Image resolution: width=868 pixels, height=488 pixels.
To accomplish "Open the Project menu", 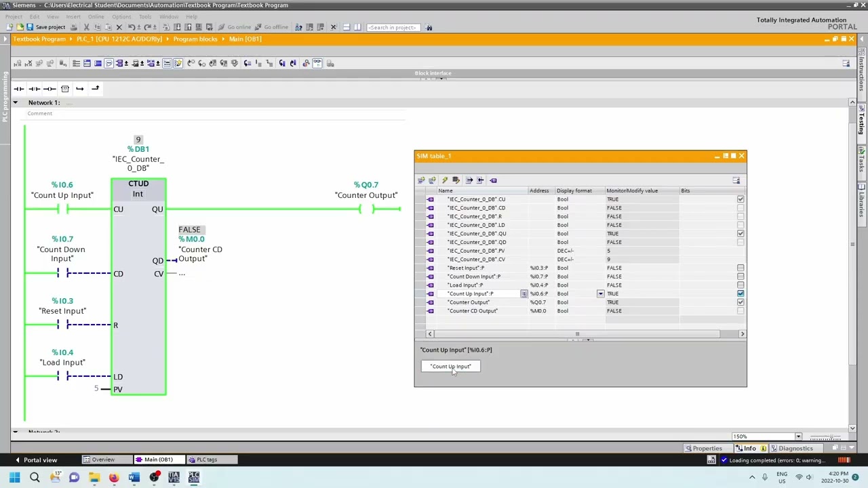I will click(x=14, y=16).
